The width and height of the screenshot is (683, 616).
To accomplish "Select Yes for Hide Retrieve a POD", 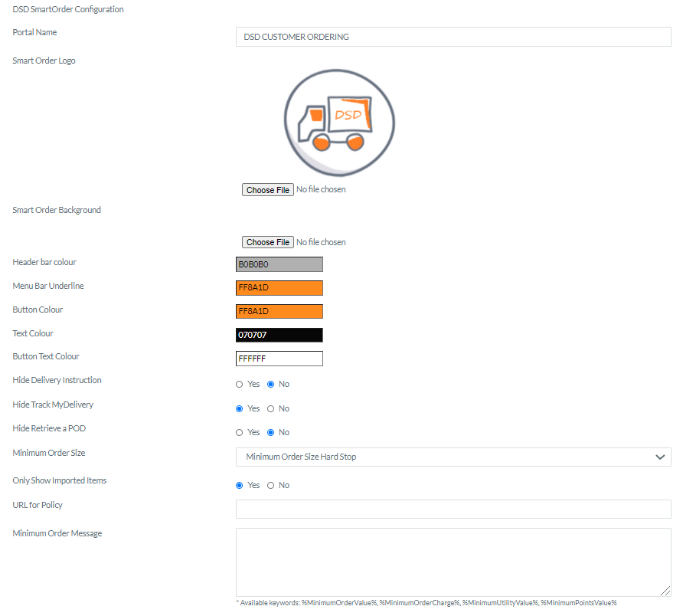I will click(x=239, y=432).
